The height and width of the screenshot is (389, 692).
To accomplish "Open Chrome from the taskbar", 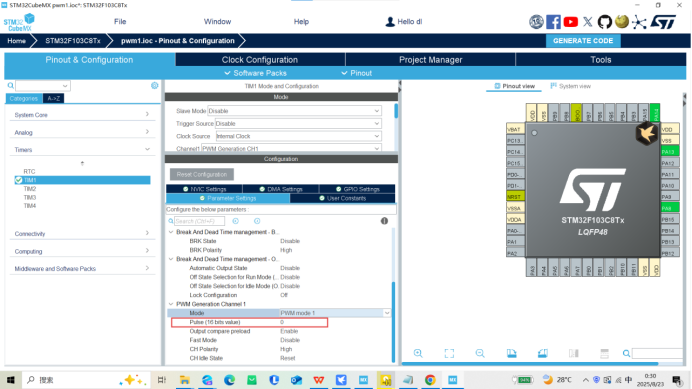I will (430, 380).
